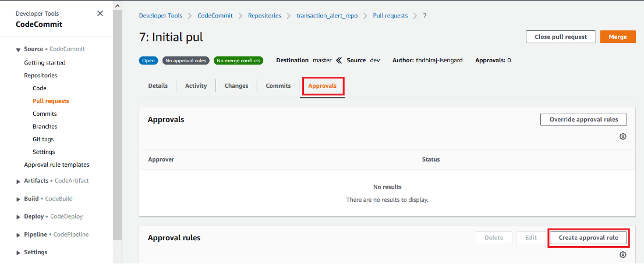Open Repositories in the sidebar

(41, 76)
